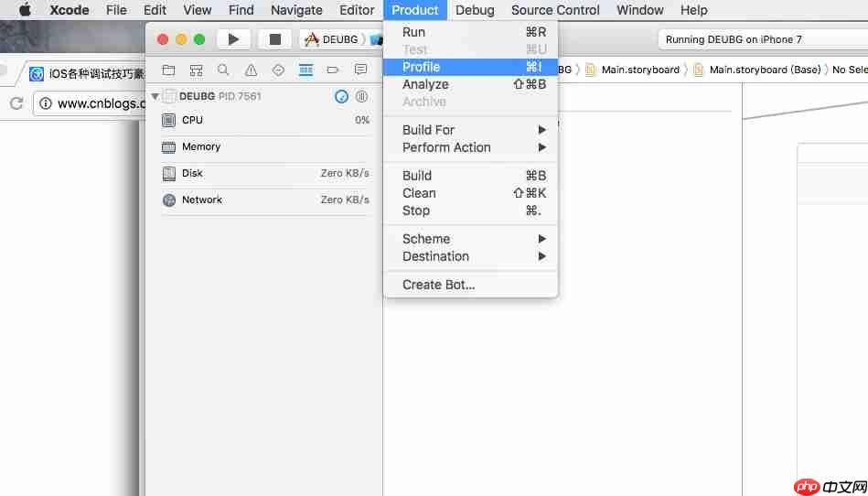Select the CPU gauge icon
The height and width of the screenshot is (496, 868).
[x=169, y=120]
